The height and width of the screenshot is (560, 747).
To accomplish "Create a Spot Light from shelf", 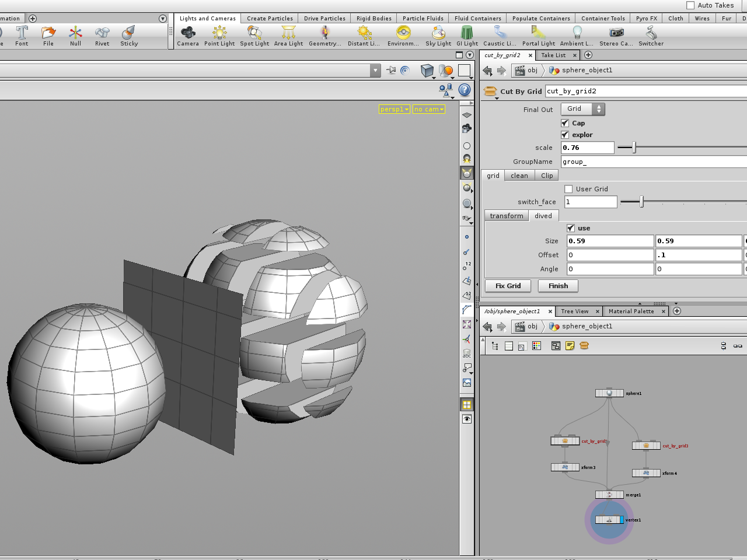I will tap(254, 34).
